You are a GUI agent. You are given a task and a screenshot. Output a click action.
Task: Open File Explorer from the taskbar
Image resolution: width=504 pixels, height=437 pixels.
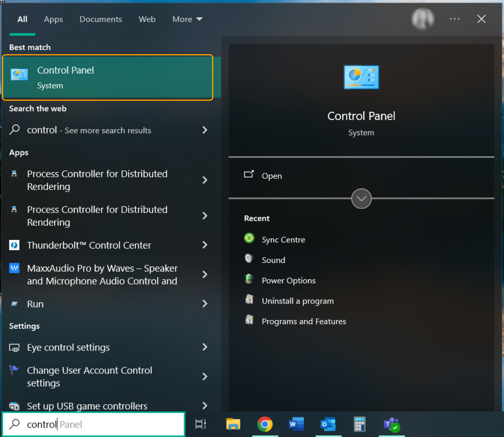coord(233,424)
